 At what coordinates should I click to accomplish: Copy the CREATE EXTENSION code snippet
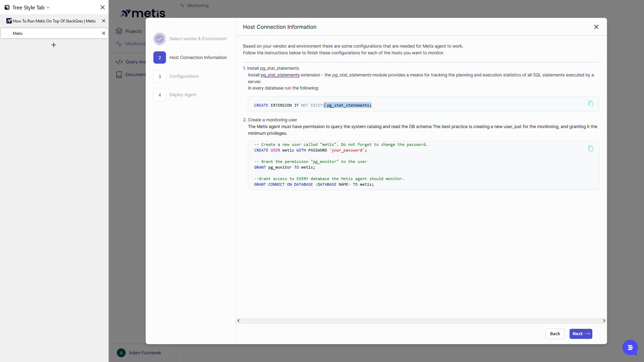point(591,104)
